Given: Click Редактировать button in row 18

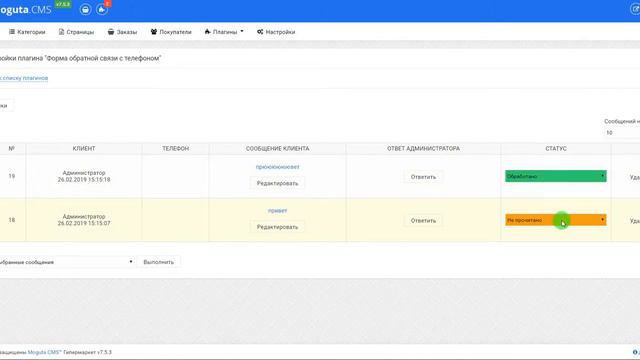Looking at the screenshot, I should (x=278, y=227).
